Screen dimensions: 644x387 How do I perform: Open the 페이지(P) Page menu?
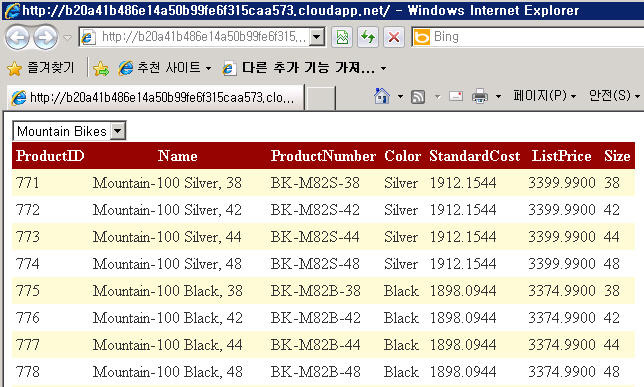[544, 96]
